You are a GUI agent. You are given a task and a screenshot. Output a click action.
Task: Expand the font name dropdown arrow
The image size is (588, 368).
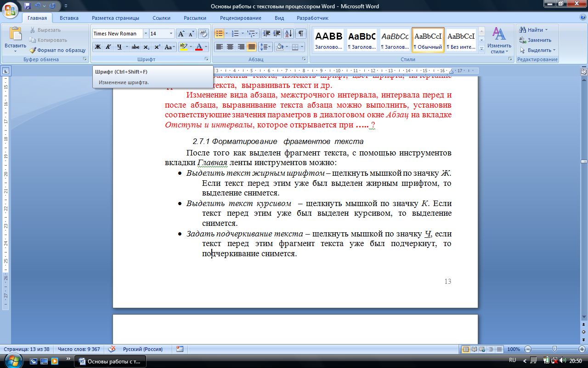[146, 34]
